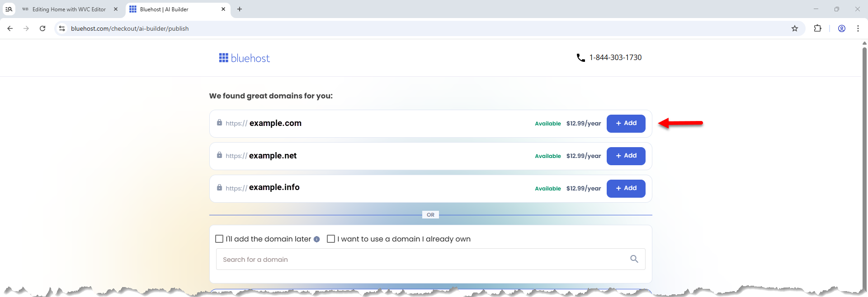Click the example.info domain name text

[274, 187]
